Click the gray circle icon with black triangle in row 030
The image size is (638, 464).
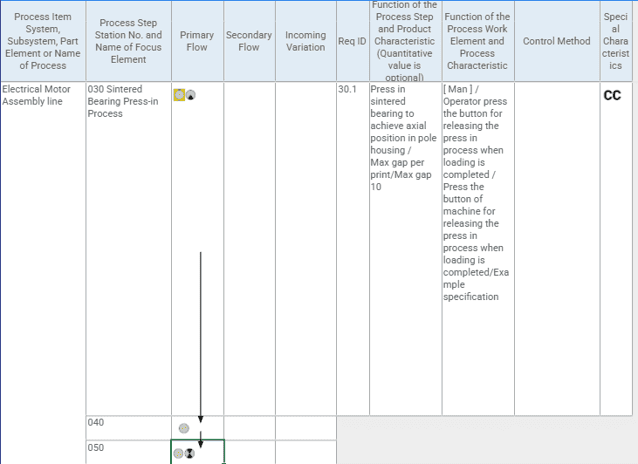[x=190, y=95]
